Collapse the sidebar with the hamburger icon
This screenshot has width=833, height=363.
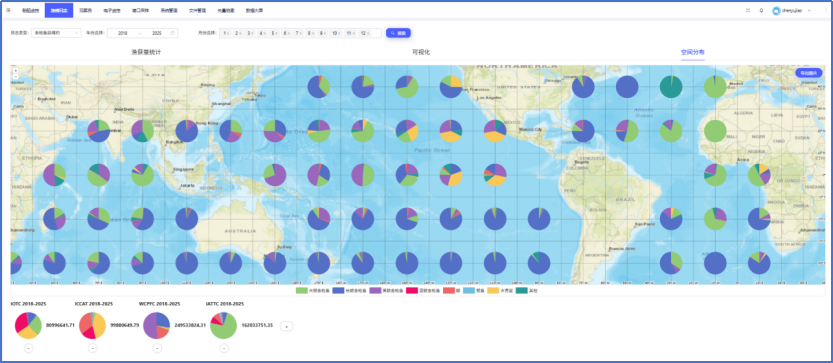click(x=8, y=10)
